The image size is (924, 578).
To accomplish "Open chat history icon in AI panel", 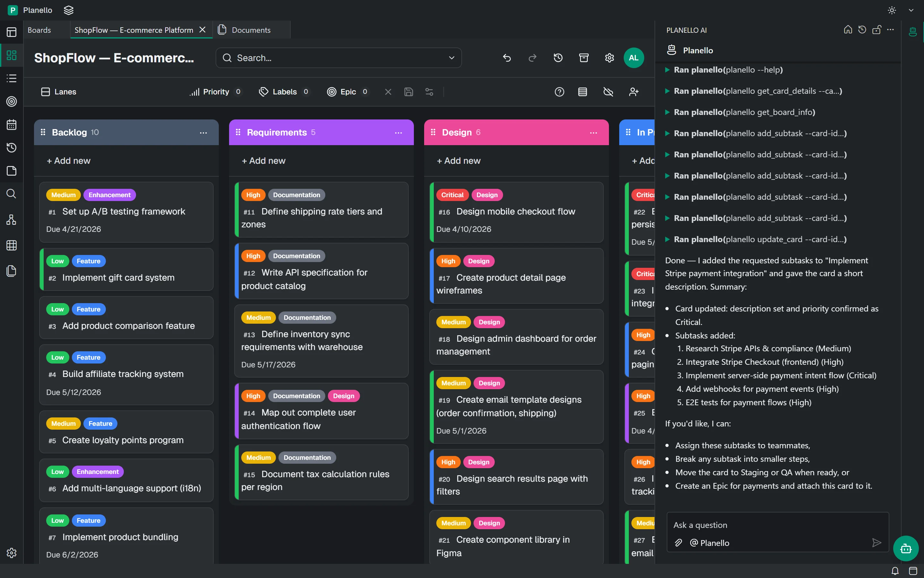I will pos(862,30).
